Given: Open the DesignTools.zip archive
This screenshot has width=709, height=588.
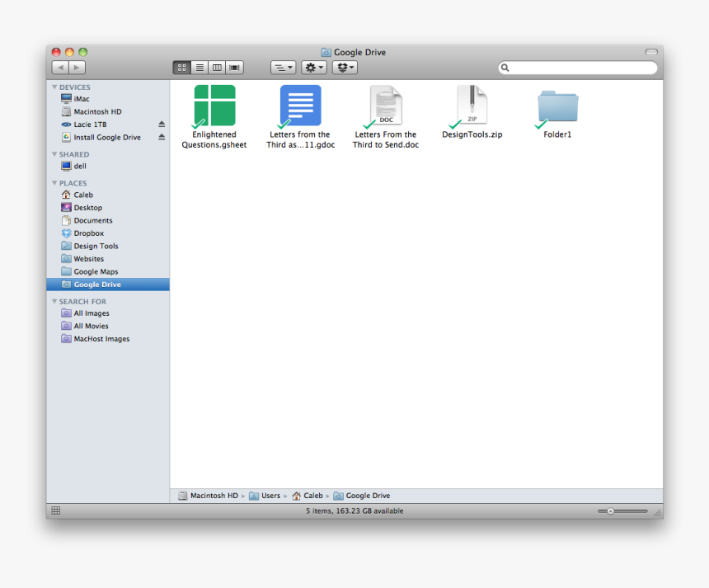Looking at the screenshot, I should (x=471, y=106).
